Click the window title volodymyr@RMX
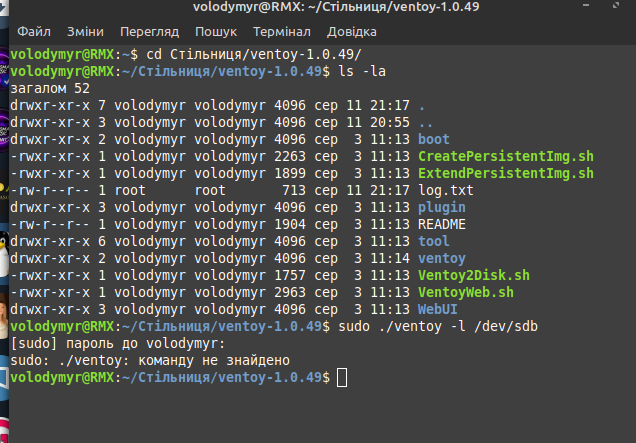The width and height of the screenshot is (636, 443). pyautogui.click(x=336, y=6)
